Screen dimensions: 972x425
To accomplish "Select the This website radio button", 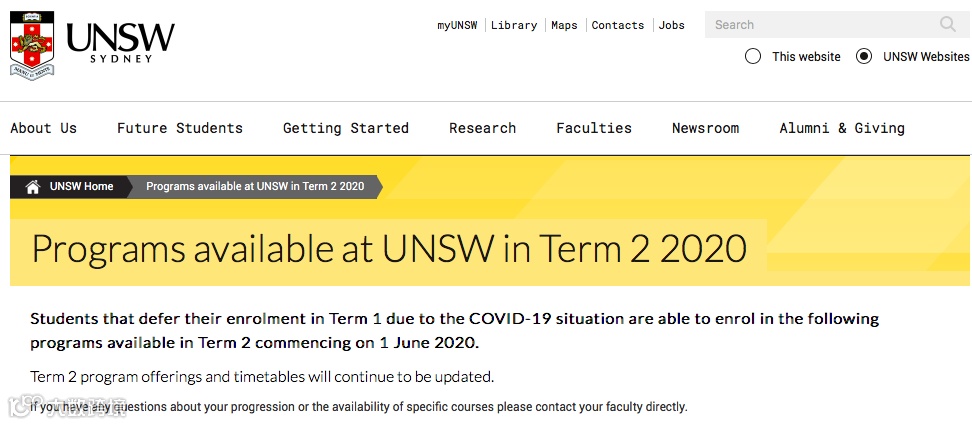I will (x=753, y=56).
